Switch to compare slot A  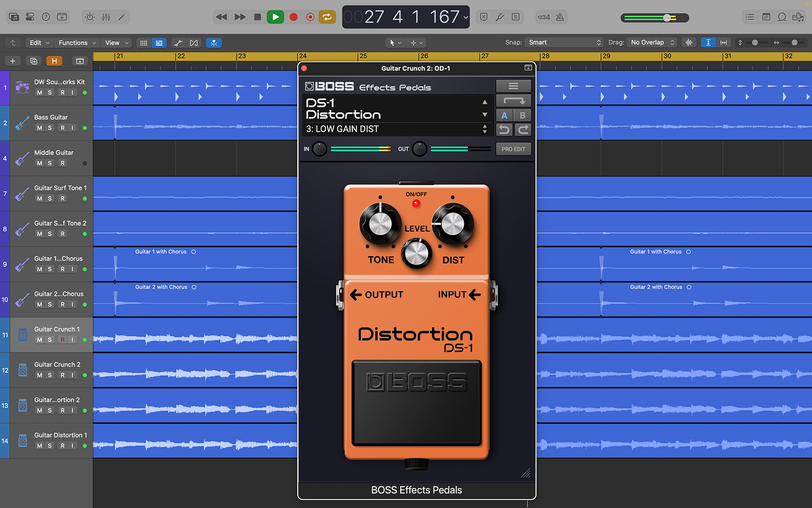pos(504,115)
